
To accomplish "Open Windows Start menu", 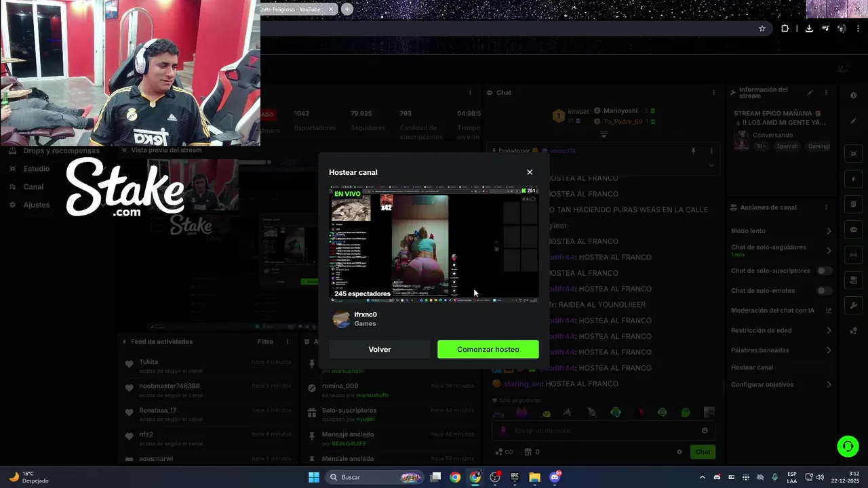I will click(314, 477).
